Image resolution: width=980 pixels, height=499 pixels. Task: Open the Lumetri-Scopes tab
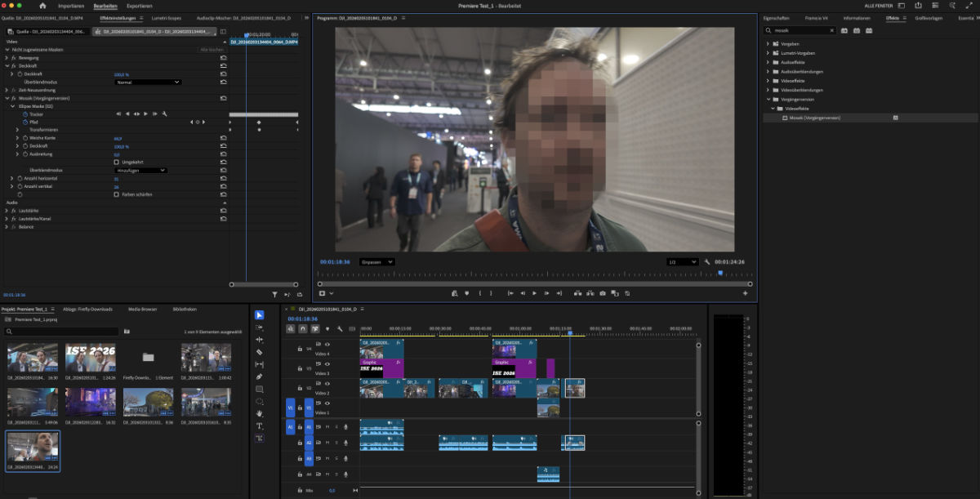167,17
